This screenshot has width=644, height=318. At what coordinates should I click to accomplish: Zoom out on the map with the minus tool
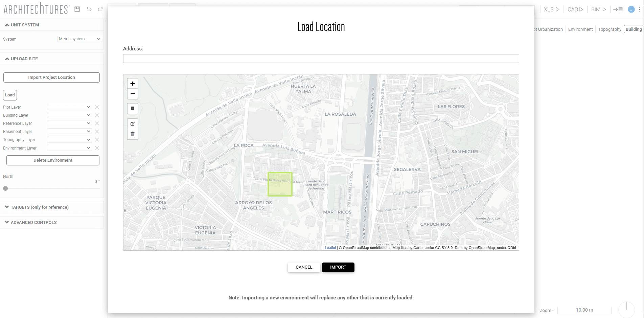[132, 94]
